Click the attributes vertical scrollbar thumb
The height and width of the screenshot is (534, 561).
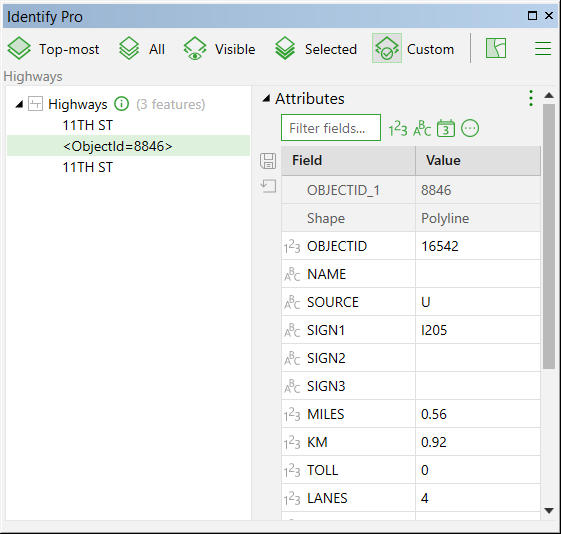coord(548,236)
